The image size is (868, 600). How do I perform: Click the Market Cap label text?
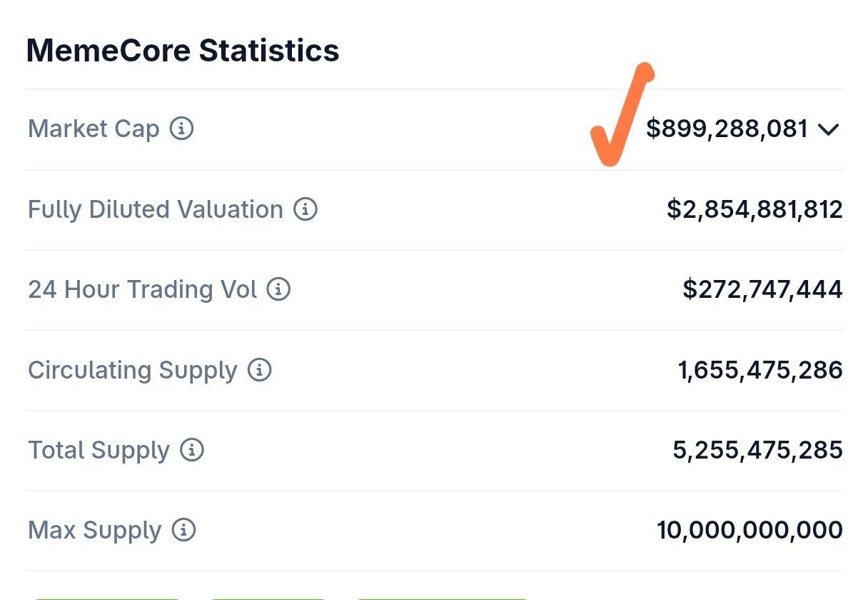94,129
